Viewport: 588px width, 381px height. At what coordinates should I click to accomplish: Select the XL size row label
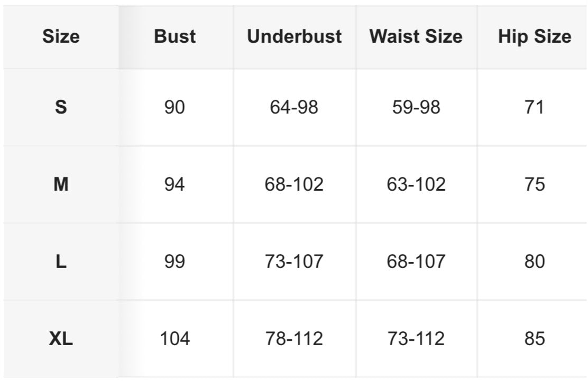(x=61, y=339)
